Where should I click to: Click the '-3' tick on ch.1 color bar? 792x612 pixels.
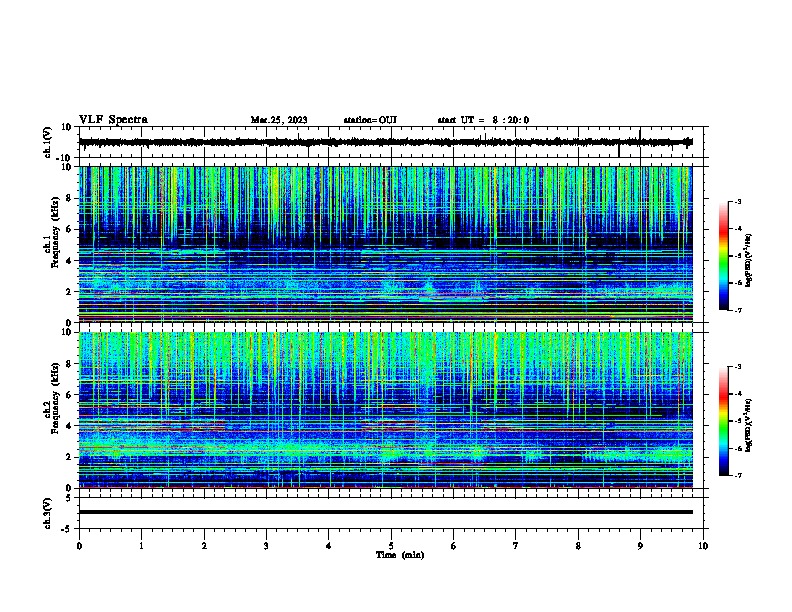tap(737, 201)
